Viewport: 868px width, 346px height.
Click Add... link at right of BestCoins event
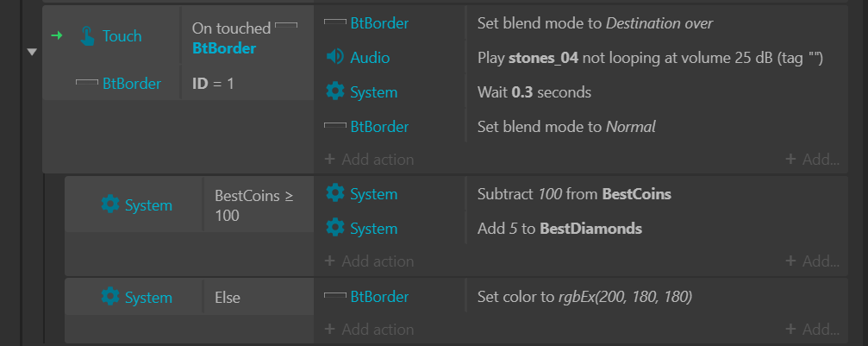click(x=813, y=261)
